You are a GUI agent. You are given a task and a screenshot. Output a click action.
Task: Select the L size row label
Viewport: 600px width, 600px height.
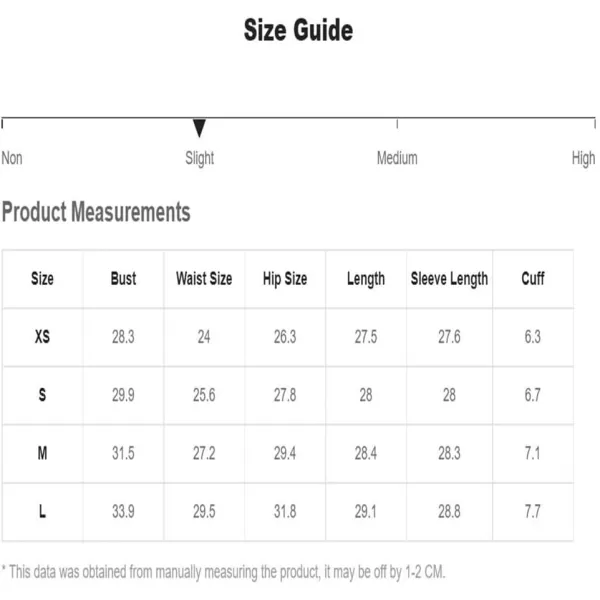[x=42, y=511]
